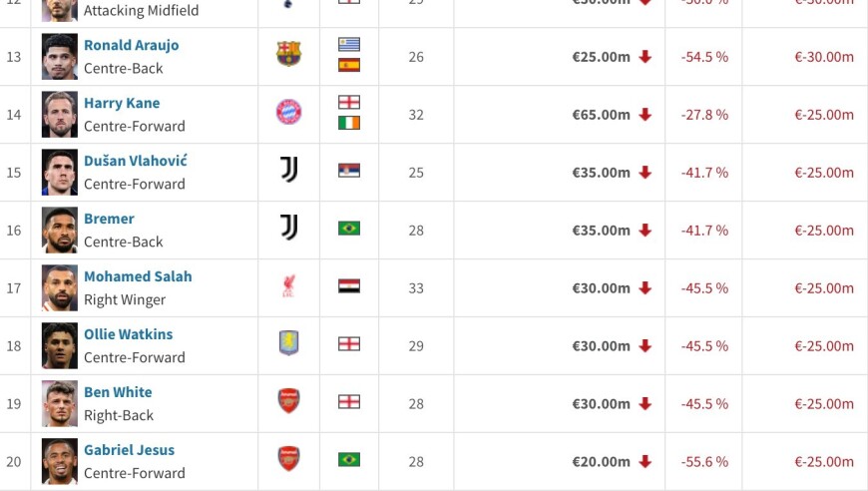Click Arsenal crest in Ben White row
868x491 pixels.
pyautogui.click(x=288, y=402)
